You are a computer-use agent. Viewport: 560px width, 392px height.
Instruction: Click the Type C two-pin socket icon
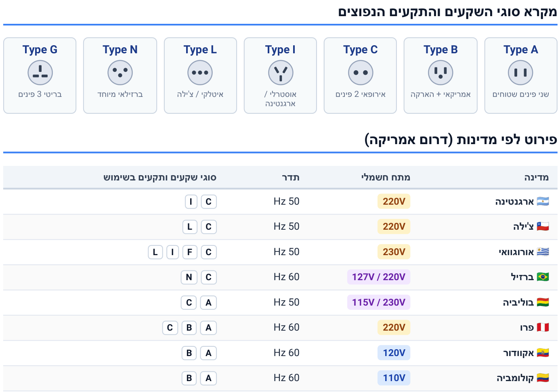361,73
